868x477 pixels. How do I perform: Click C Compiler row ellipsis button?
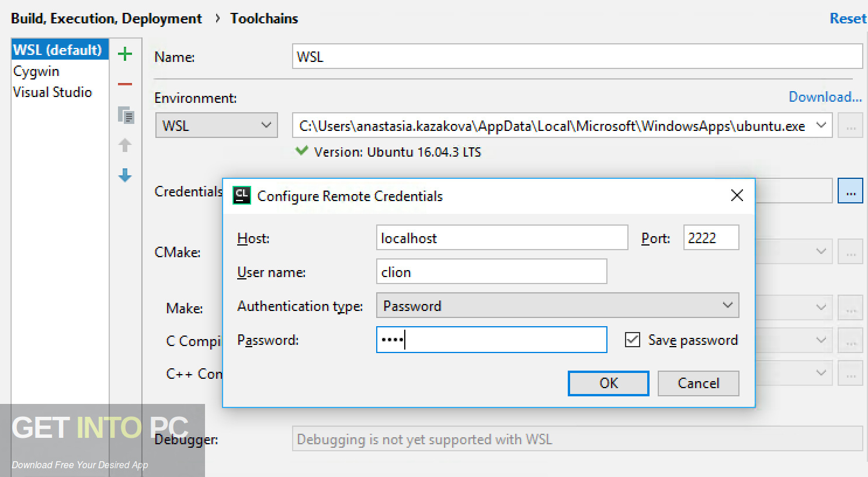[x=850, y=340]
